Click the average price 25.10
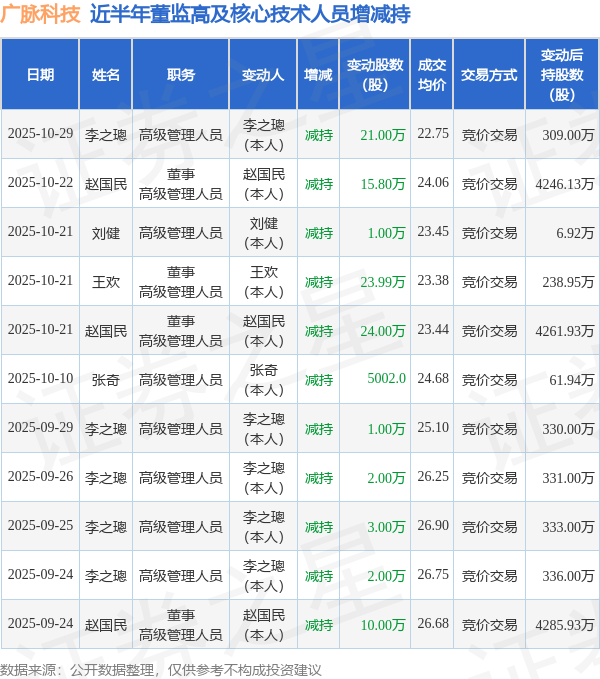This screenshot has width=600, height=679. pos(433,427)
